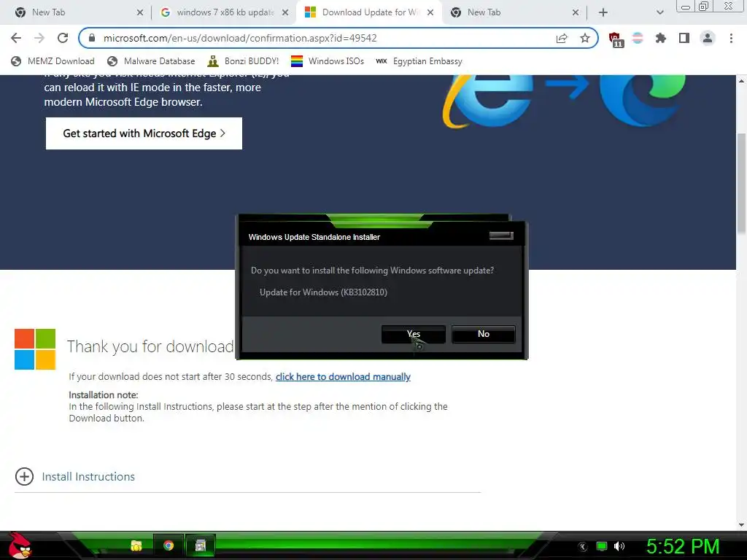The image size is (747, 560).
Task: Open the Bonzi BUDDY! bookmark
Action: (244, 61)
